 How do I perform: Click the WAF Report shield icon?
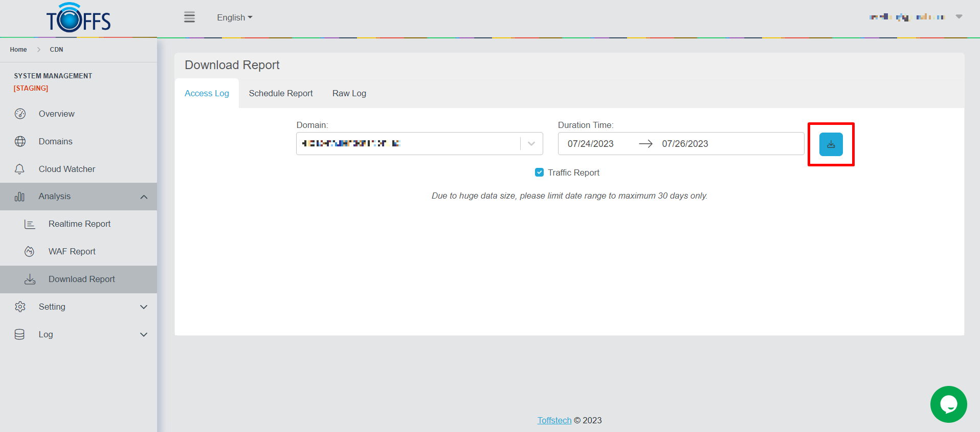click(x=30, y=251)
